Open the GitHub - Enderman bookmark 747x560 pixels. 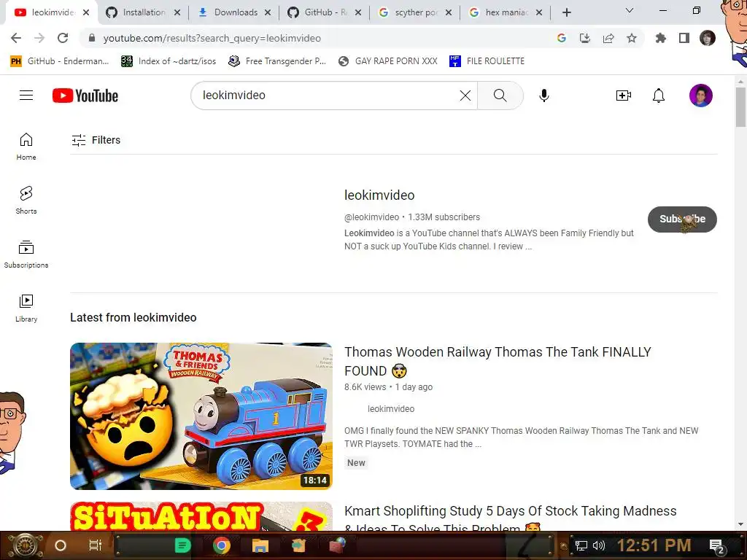60,61
